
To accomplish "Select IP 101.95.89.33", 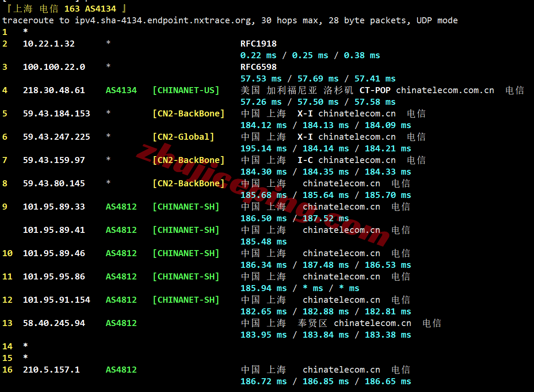I will [54, 207].
